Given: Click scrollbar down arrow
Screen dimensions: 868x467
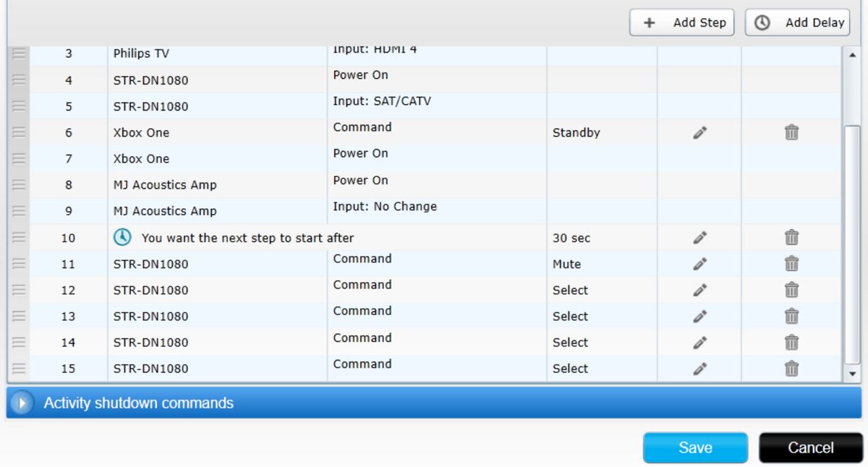Looking at the screenshot, I should pos(851,374).
